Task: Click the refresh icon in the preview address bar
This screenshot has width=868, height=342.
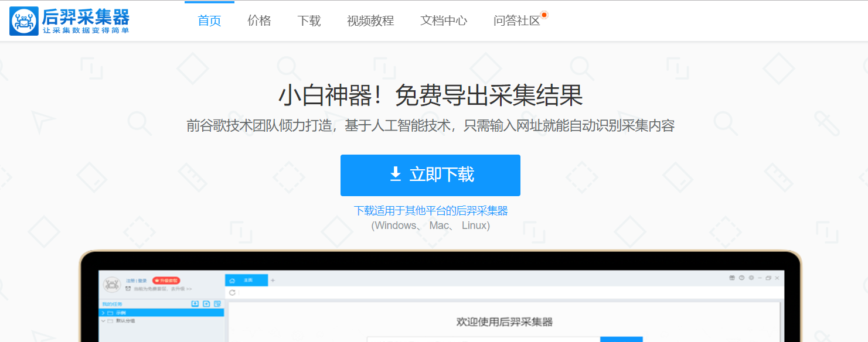Action: click(x=232, y=293)
